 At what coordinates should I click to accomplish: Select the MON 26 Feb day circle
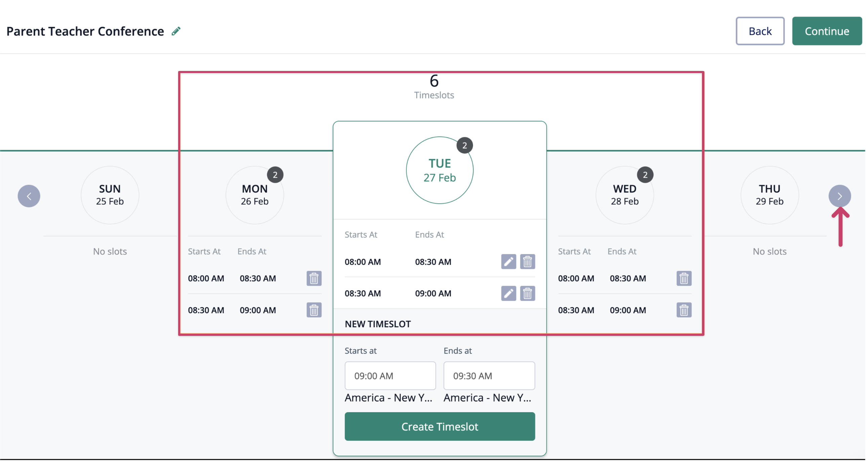pos(254,195)
